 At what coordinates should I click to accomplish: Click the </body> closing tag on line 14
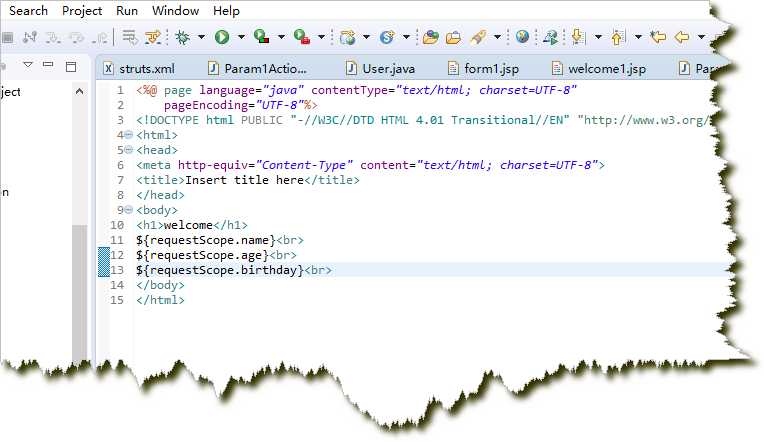click(160, 285)
